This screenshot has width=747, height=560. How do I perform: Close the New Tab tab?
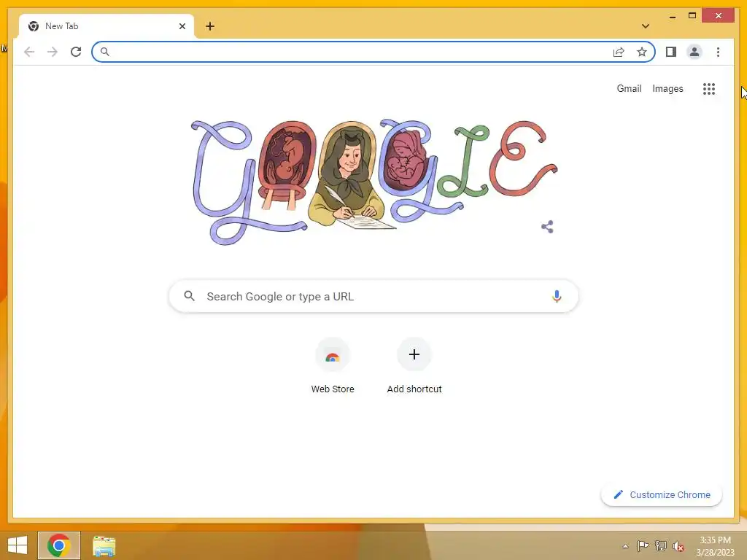(182, 26)
